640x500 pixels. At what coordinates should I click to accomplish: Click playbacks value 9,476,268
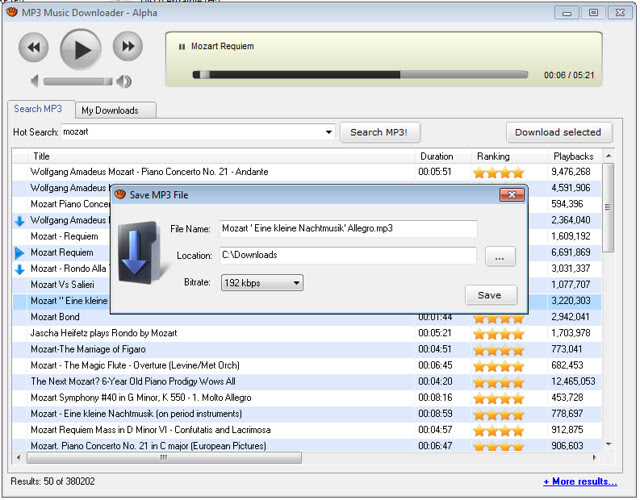pos(571,172)
